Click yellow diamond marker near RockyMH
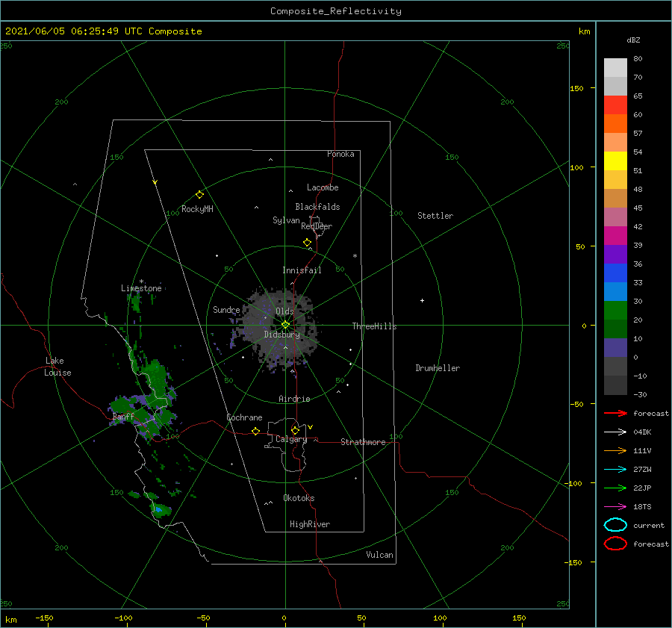The image size is (672, 628). [199, 195]
